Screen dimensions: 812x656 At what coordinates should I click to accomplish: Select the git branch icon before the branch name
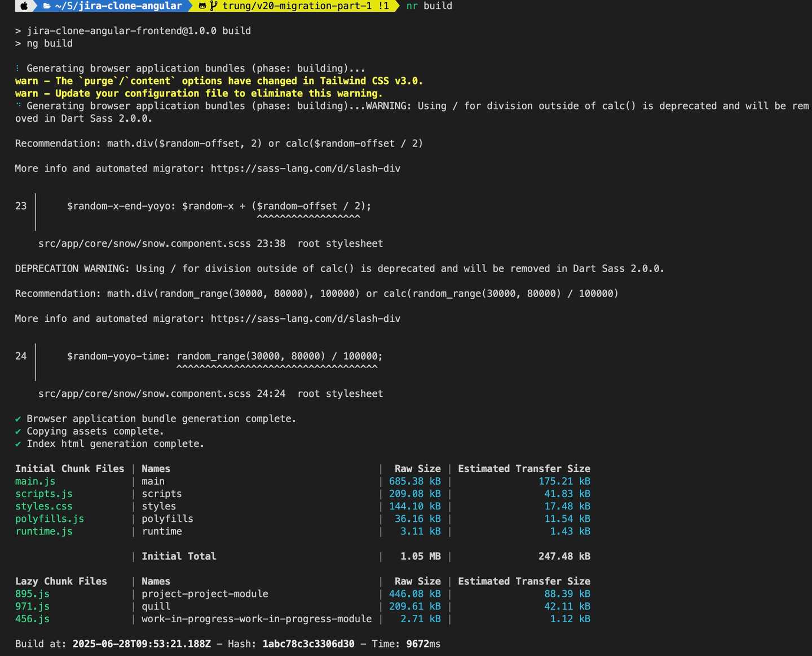[x=213, y=6]
